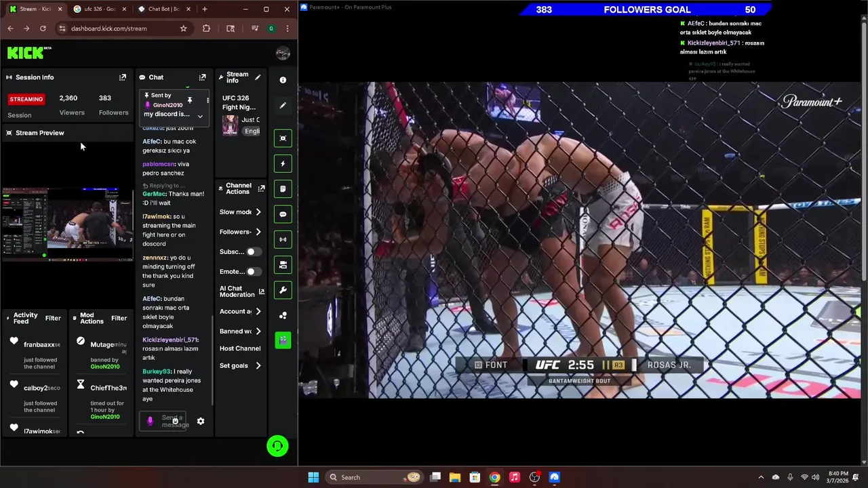Click username GinoN2010 in pinned message

167,106
